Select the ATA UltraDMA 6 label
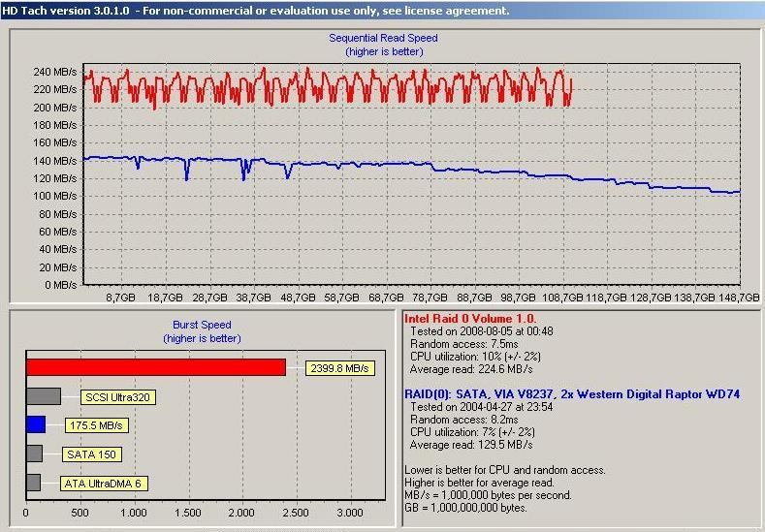The image size is (765, 532). coord(103,484)
